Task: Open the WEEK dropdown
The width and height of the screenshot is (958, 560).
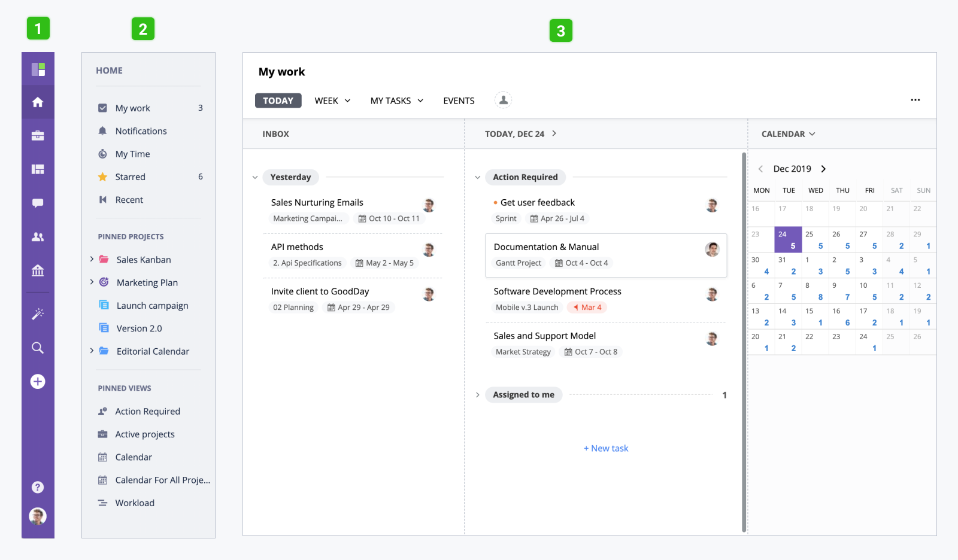Action: point(332,101)
